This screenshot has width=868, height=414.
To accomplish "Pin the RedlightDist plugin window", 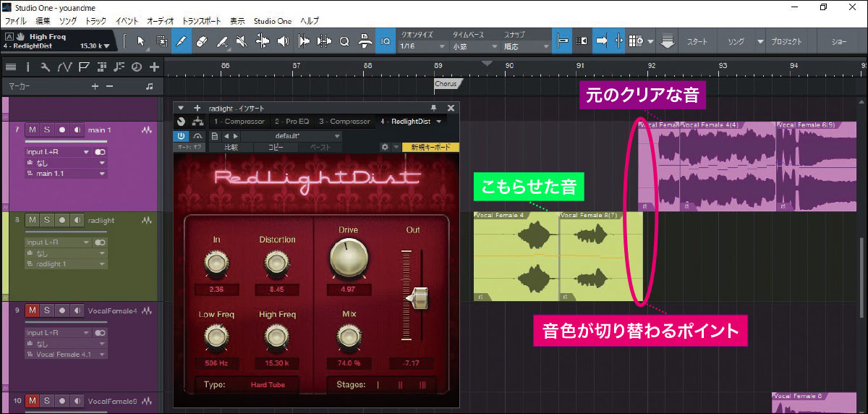I will coord(434,108).
